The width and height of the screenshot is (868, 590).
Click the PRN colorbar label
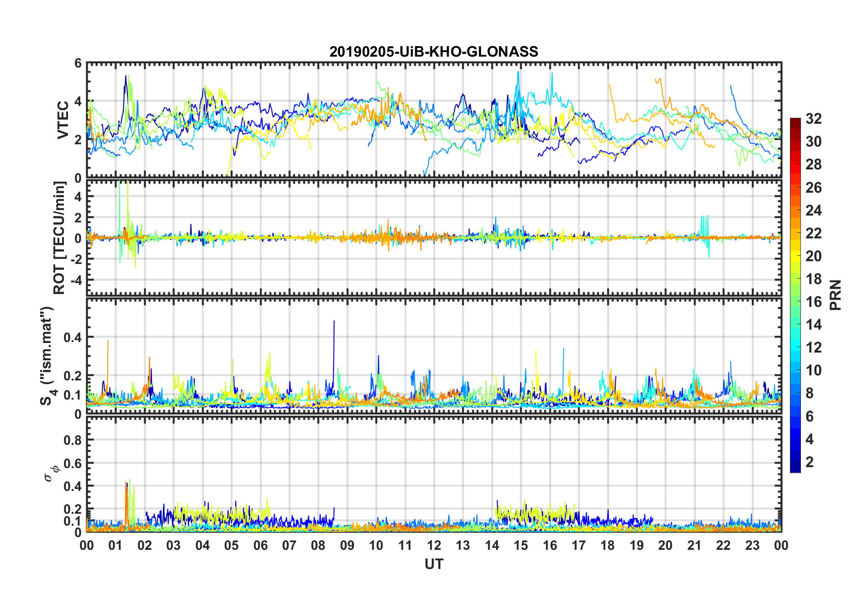835,295
